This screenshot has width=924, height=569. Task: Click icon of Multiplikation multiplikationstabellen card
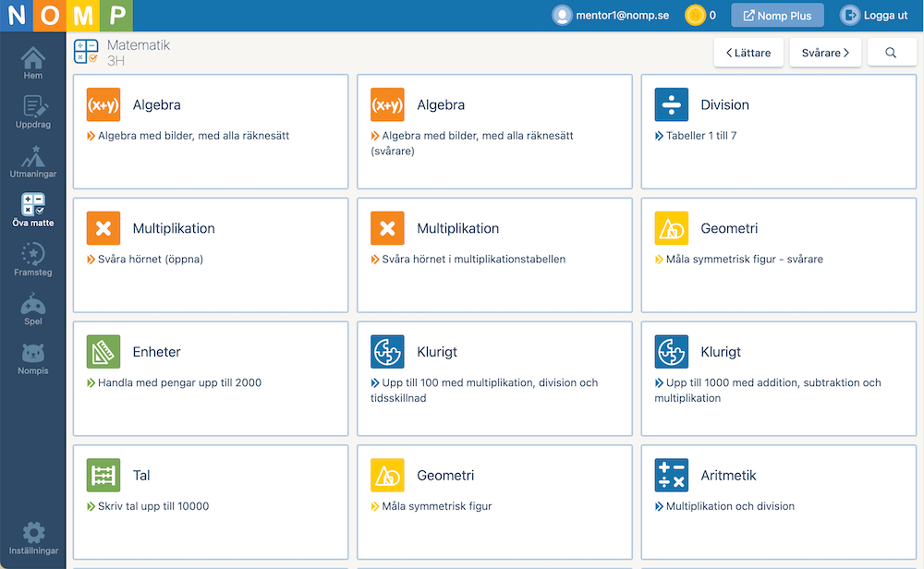387,228
